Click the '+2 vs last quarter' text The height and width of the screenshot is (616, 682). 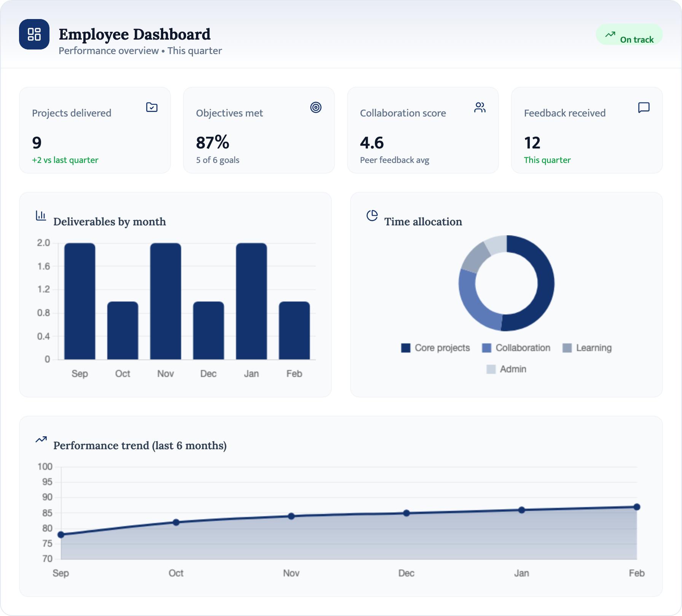point(65,160)
